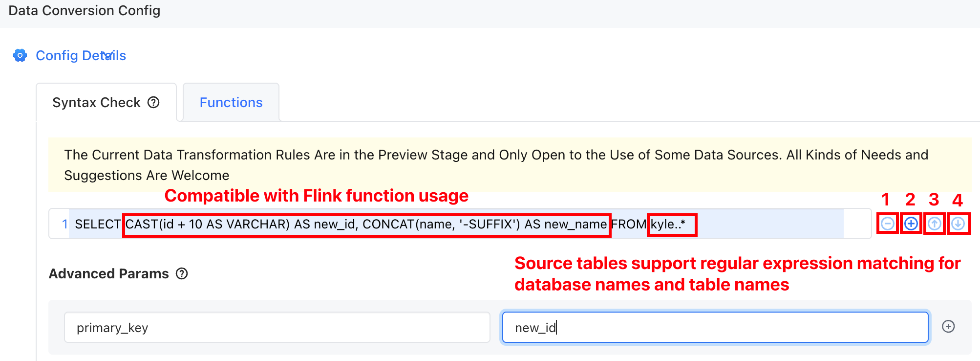This screenshot has height=361, width=980.
Task: Place cursor on kyle..* table pattern
Action: (668, 224)
